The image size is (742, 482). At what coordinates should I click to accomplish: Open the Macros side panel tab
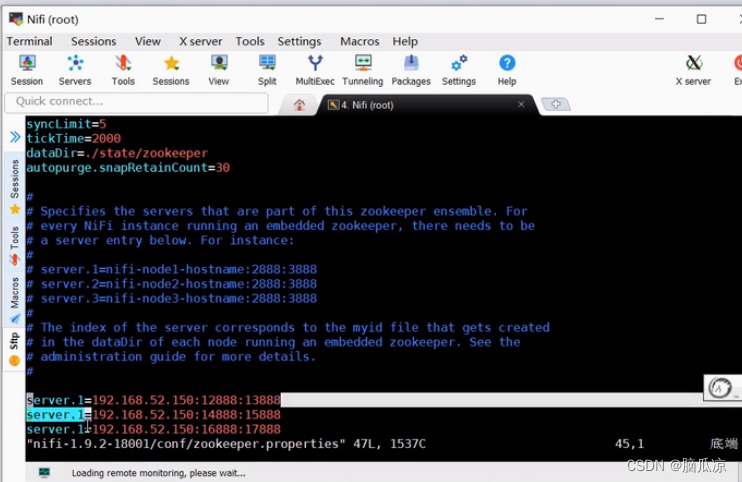tap(15, 300)
